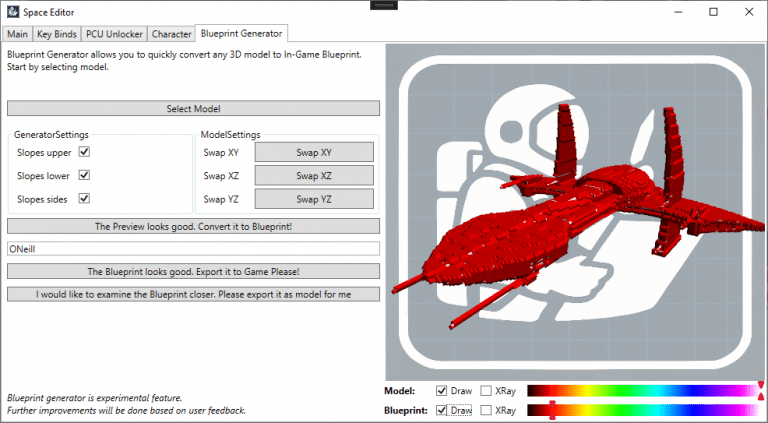Toggle the Slopes upper checkbox
Image resolution: width=768 pixels, height=423 pixels.
coord(84,152)
